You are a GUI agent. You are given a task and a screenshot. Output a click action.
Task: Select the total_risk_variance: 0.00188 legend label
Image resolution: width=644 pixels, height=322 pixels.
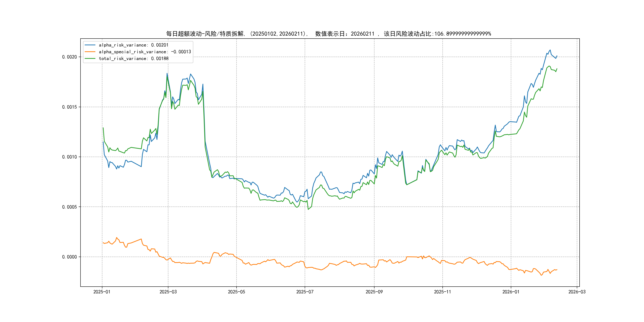tap(134, 58)
